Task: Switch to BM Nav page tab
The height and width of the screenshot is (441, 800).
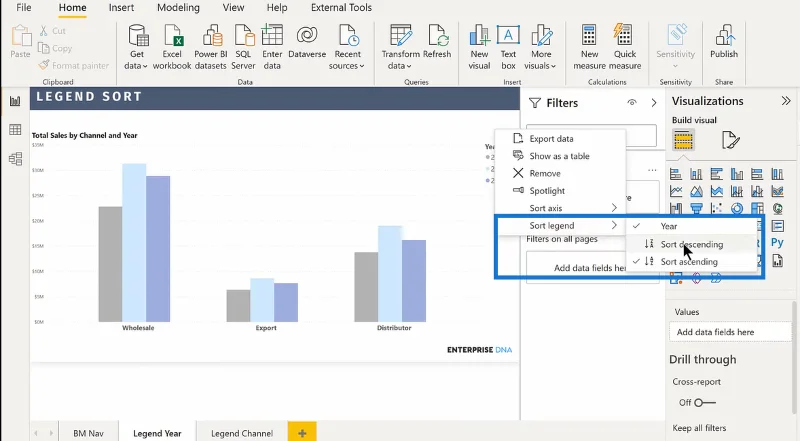Action: coord(88,433)
